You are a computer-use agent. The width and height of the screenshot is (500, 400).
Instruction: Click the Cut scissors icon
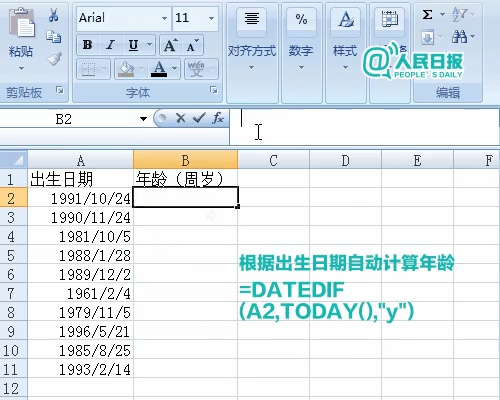click(54, 15)
